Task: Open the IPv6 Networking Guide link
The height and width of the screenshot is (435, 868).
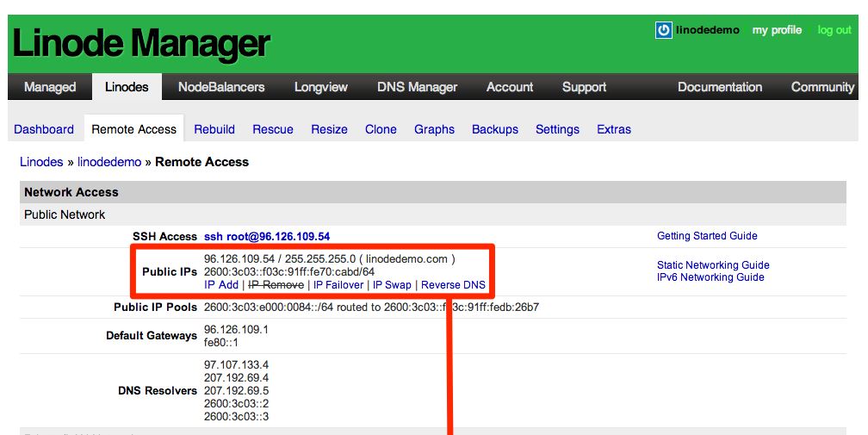Action: 710,277
